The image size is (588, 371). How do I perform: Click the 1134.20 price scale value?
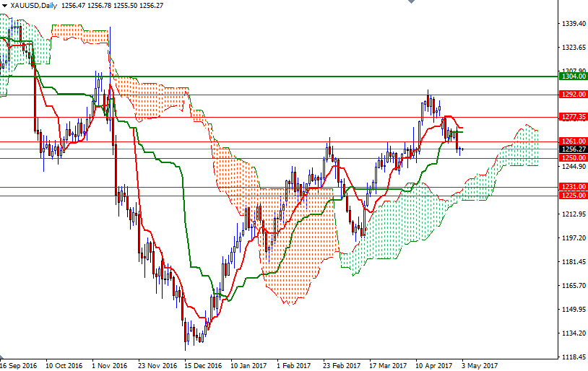pos(574,333)
